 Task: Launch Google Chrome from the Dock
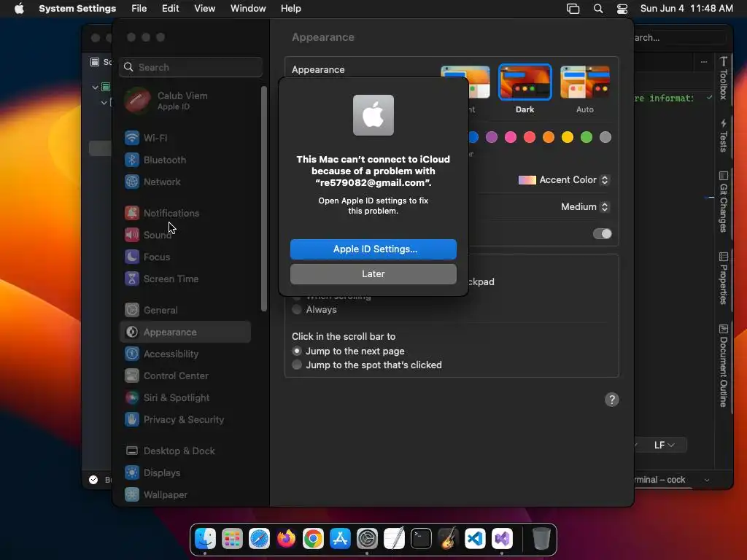coord(313,539)
